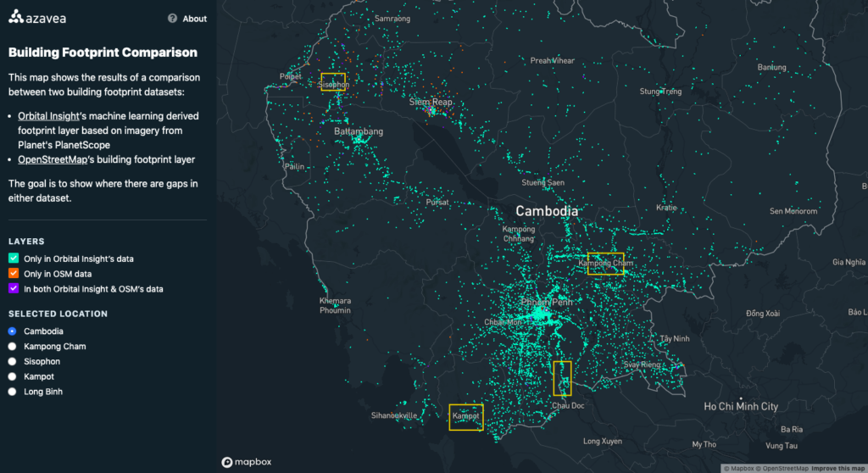
Task: Click the Pursat map label
Action: [x=437, y=202]
